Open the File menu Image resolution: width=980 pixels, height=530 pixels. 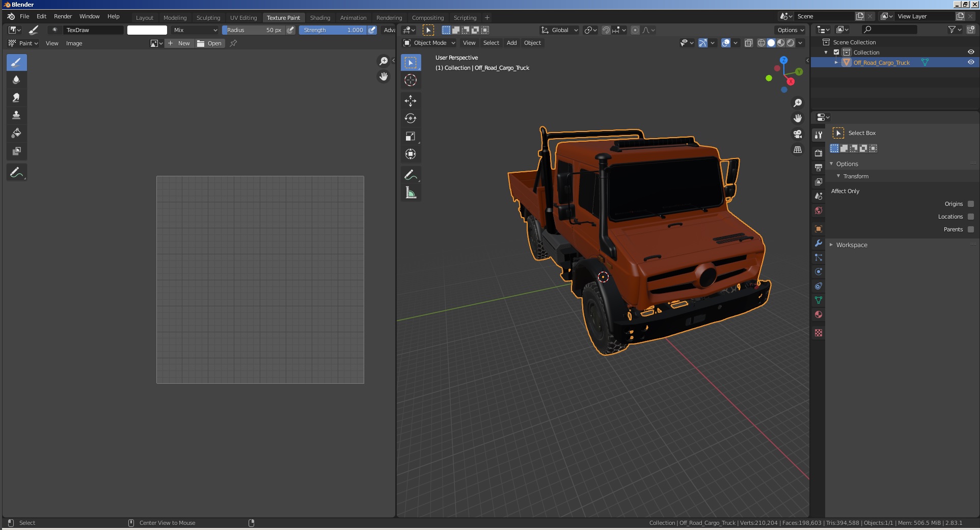point(24,16)
